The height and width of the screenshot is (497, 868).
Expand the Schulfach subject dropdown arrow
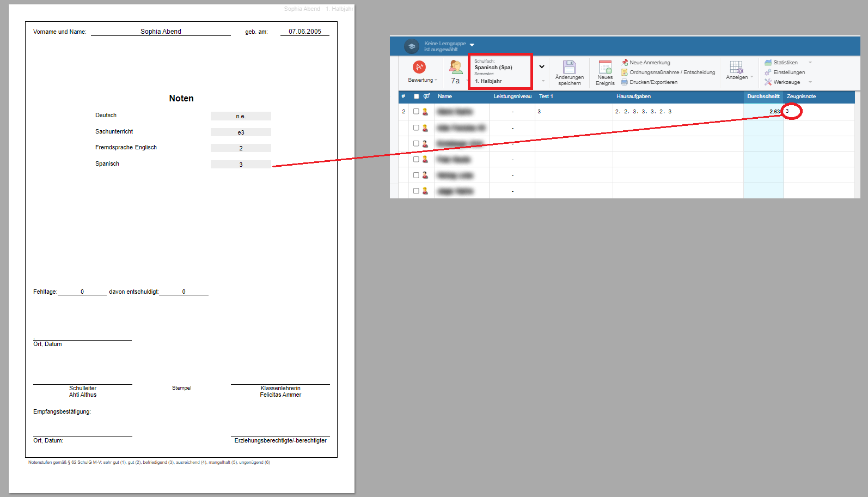click(542, 67)
